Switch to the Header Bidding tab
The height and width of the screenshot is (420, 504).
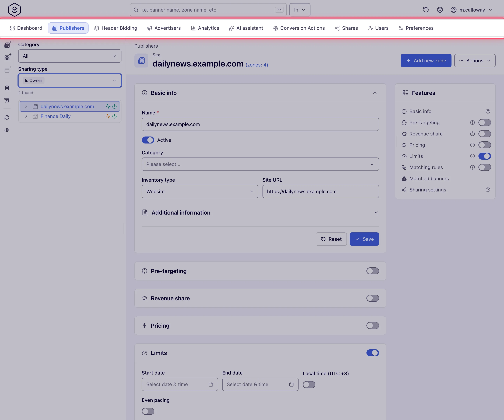tap(116, 28)
